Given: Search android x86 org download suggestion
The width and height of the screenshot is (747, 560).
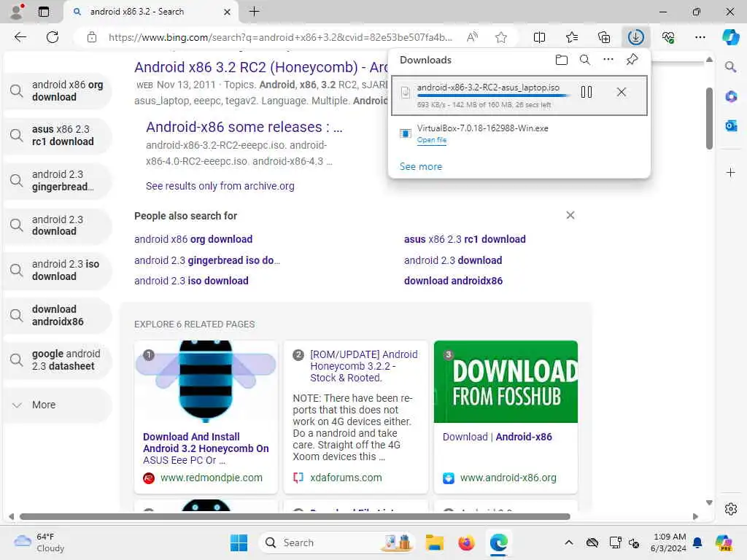Looking at the screenshot, I should click(x=193, y=239).
